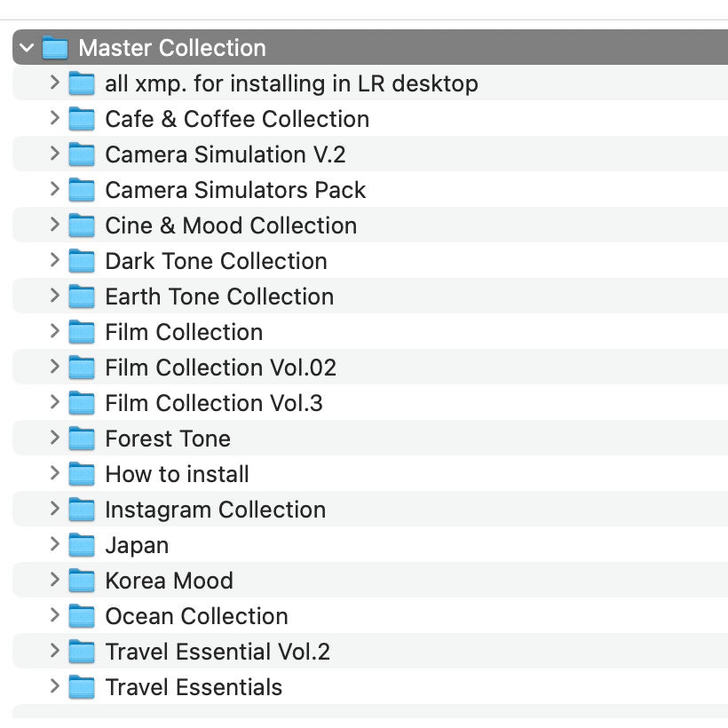Expand Camera Simulators Pack folder
This screenshot has width=728, height=728.
tap(55, 189)
